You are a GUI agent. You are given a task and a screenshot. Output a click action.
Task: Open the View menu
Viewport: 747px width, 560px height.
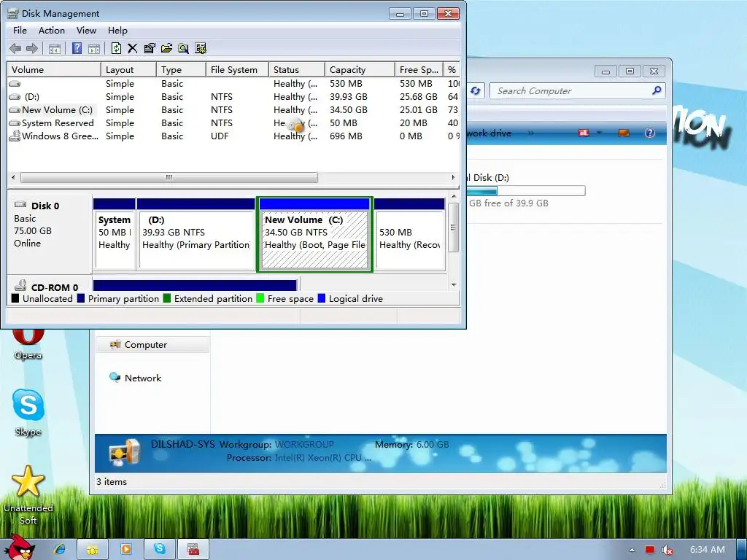tap(86, 31)
